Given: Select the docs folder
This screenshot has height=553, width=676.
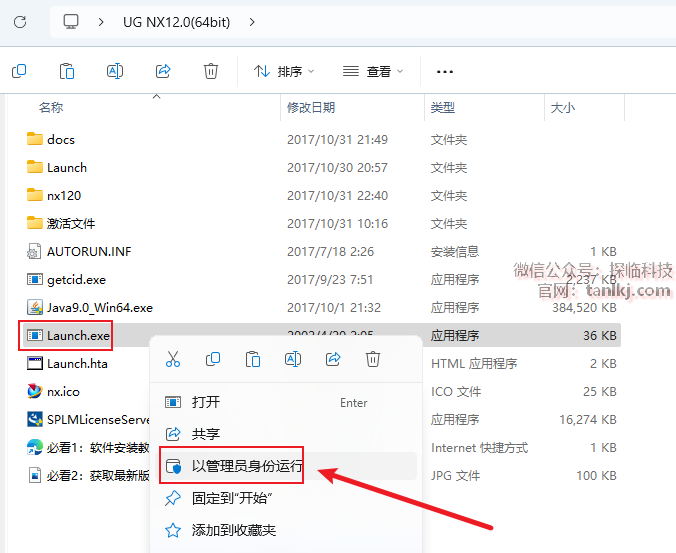Looking at the screenshot, I should (x=50, y=140).
